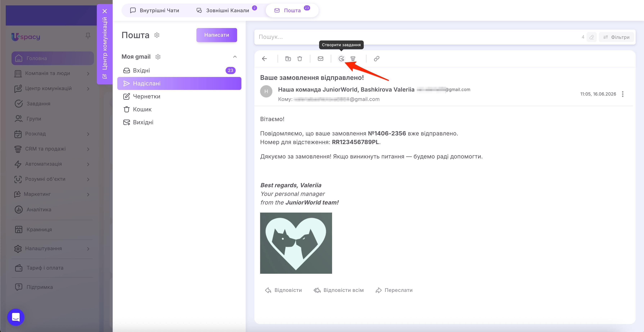The height and width of the screenshot is (332, 644).
Task: Expand the Налаштування submenu arrow
Action: click(88, 249)
